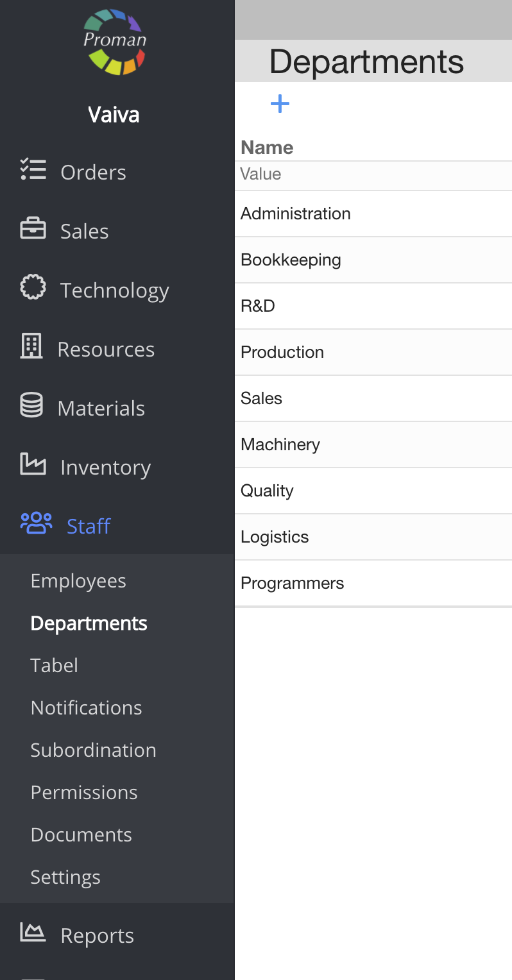The width and height of the screenshot is (512, 980).
Task: Add a new department with plus icon
Action: 280,104
